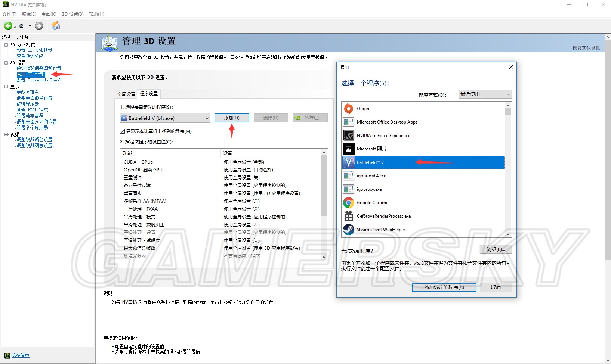This screenshot has width=611, height=364.
Task: Select 设置 3D 立体视觉 tree item
Action: [34, 50]
